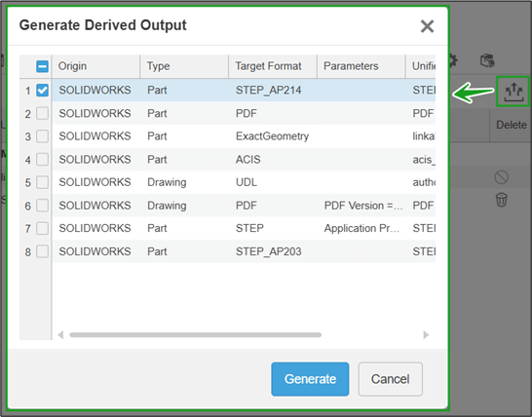
Task: Select the STEP_AP214 target format cell
Action: [x=273, y=91]
